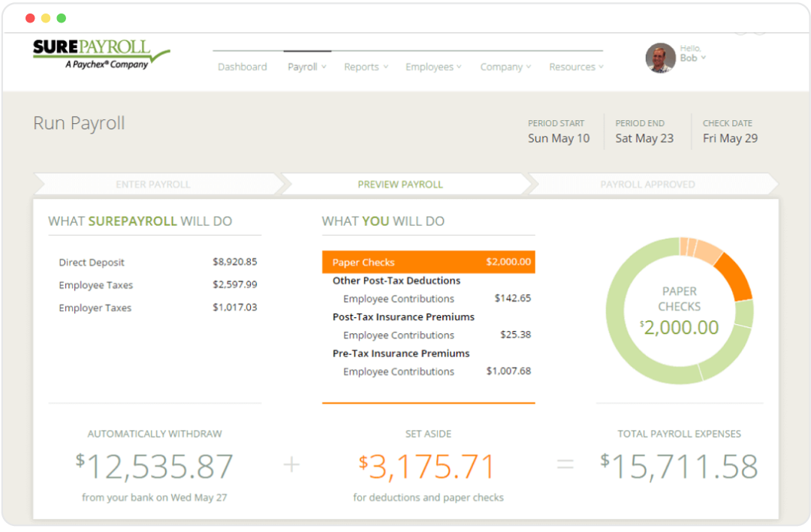
Task: Click the Check Date Fri May 29
Action: pyautogui.click(x=730, y=139)
